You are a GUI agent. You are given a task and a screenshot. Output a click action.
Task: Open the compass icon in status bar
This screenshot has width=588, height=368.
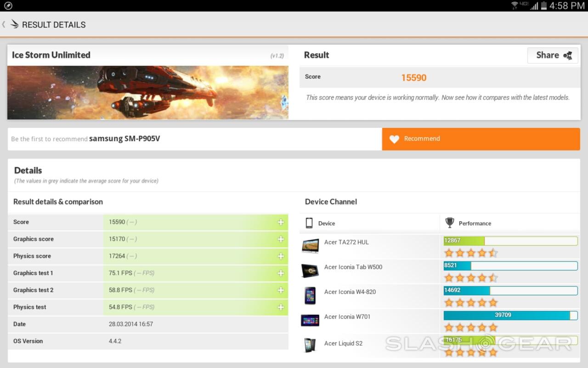click(8, 6)
